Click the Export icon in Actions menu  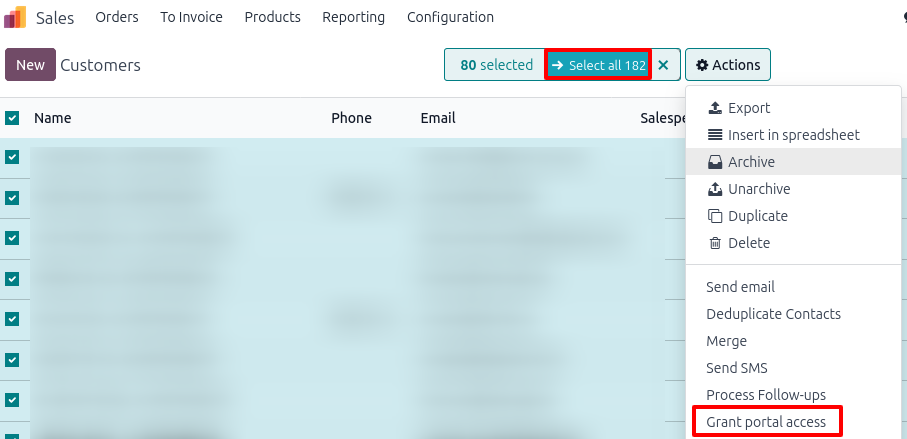pyautogui.click(x=714, y=108)
